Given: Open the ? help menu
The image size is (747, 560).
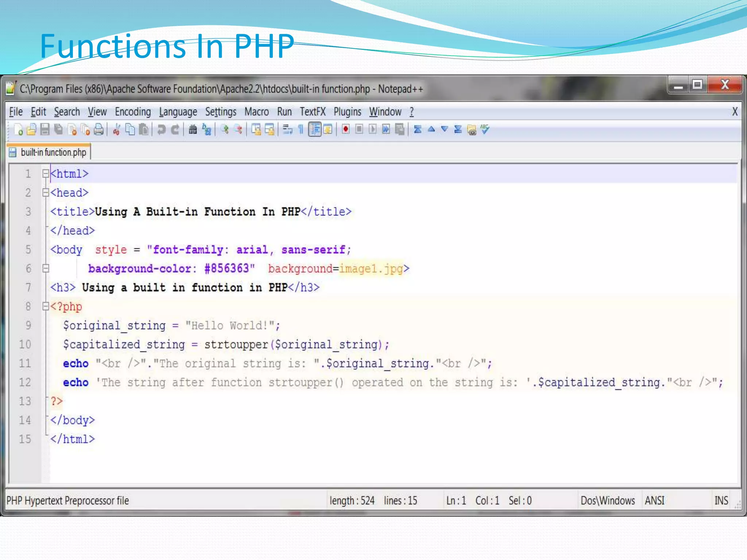Looking at the screenshot, I should click(411, 112).
